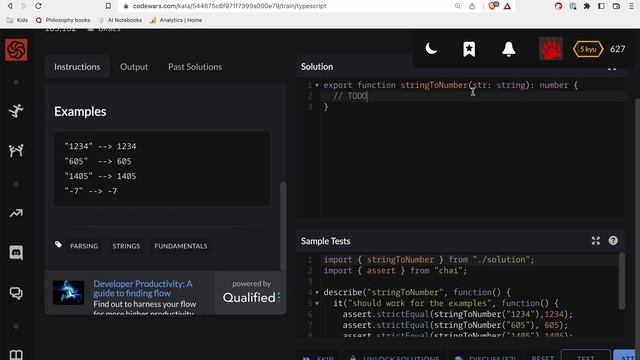Select the STRINGS tag
Image resolution: width=640 pixels, height=360 pixels.
pyautogui.click(x=126, y=246)
